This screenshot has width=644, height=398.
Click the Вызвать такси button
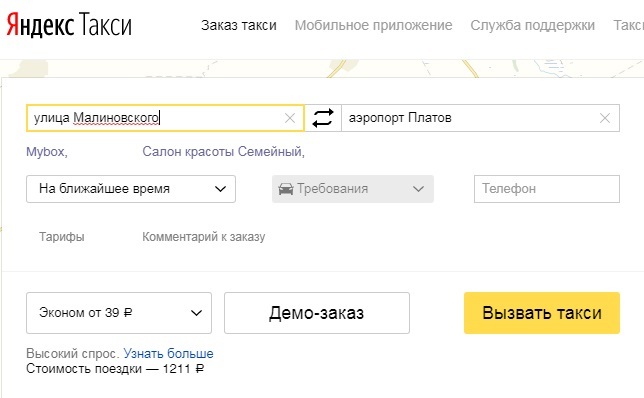(x=542, y=313)
